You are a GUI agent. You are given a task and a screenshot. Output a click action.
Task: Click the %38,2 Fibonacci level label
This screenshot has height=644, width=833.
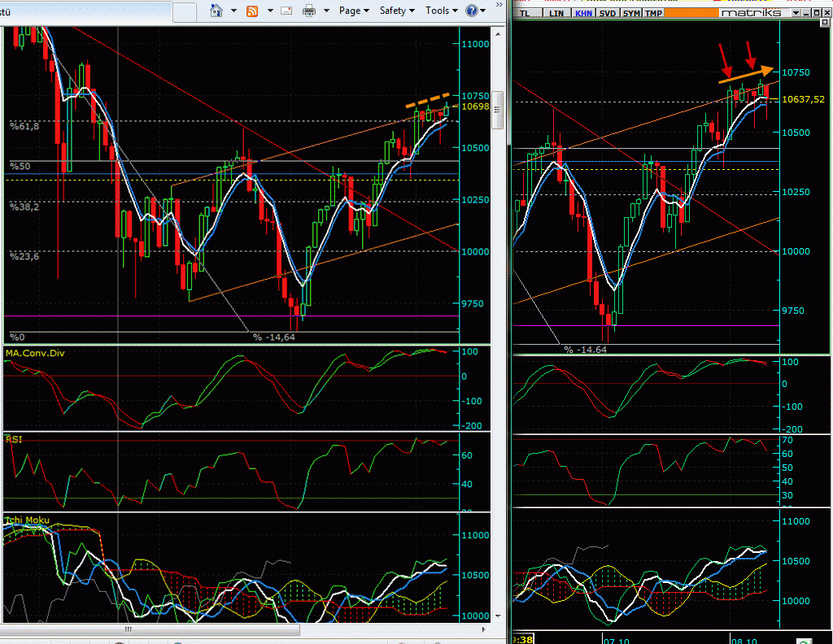pos(24,207)
